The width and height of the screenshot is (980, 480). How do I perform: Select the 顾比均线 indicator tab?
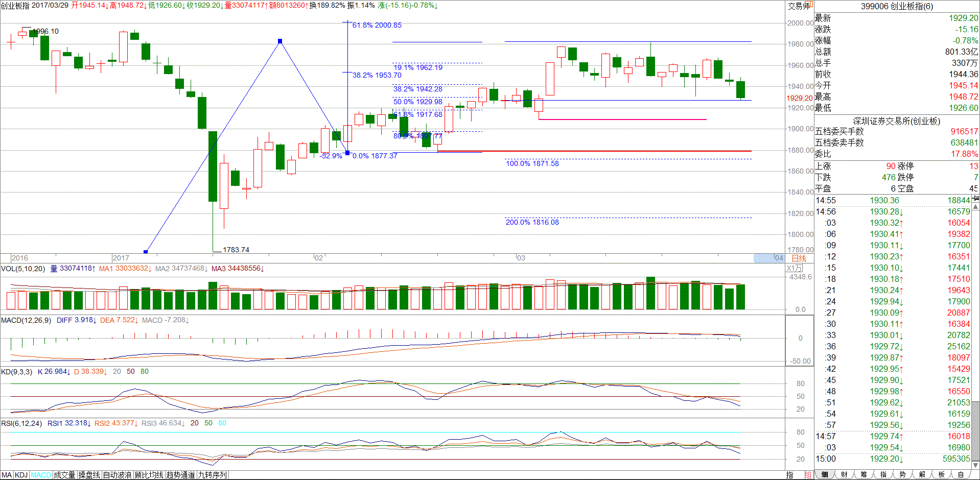tap(149, 475)
